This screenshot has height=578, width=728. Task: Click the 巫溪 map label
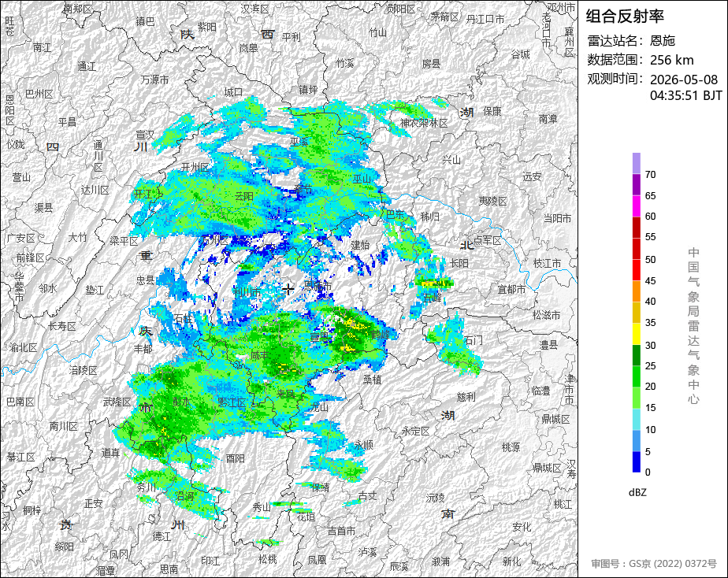(299, 142)
